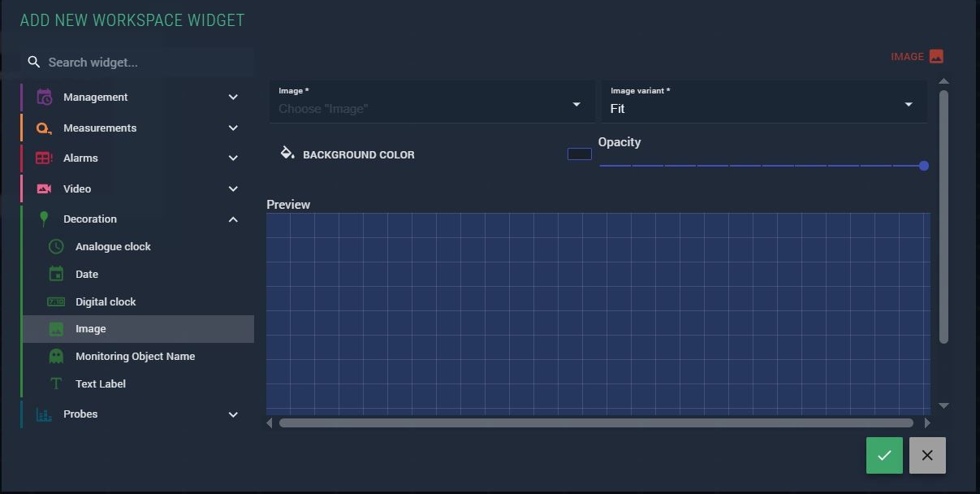Click the Opacity slider handle
Screen dimensions: 980x494
[924, 166]
